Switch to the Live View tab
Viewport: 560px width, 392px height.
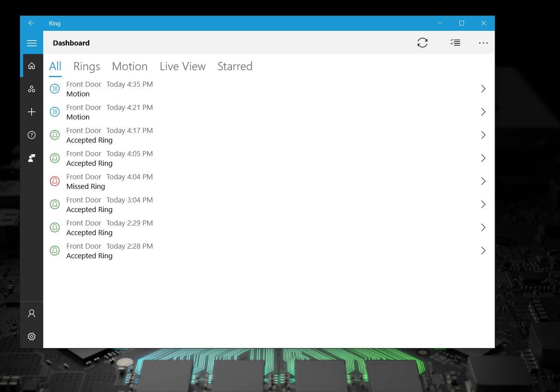point(182,66)
